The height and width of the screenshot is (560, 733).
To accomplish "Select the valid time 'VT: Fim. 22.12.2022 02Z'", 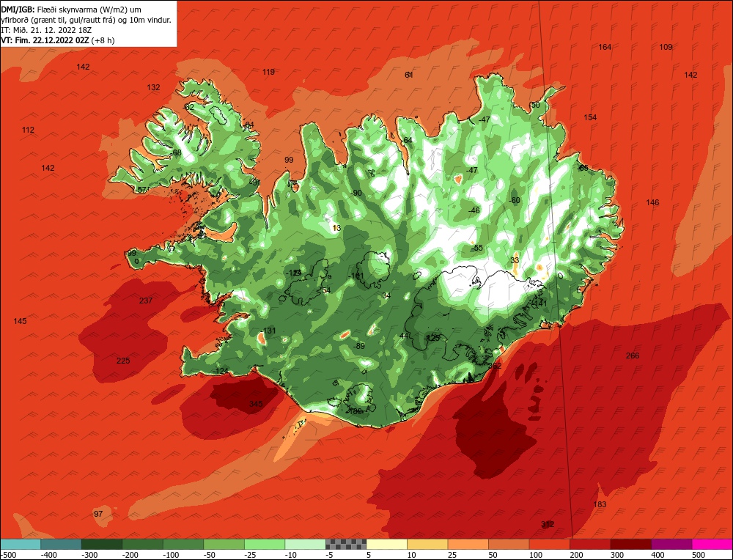I will [x=45, y=40].
